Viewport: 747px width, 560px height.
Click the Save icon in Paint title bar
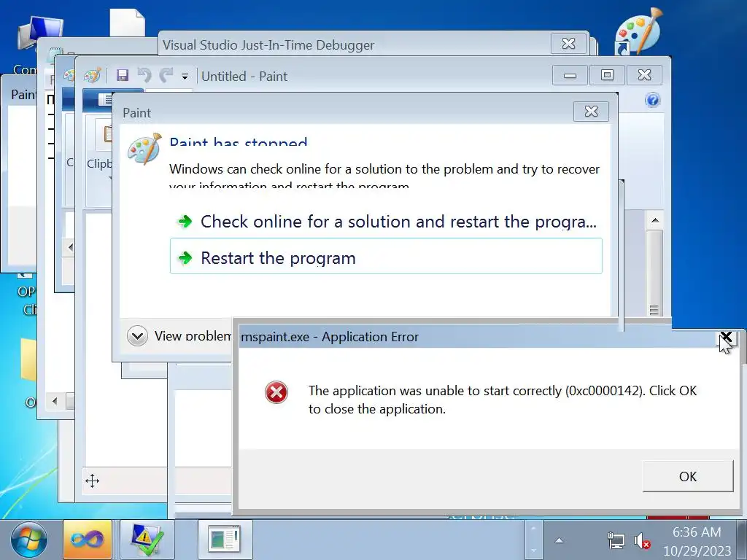click(123, 75)
